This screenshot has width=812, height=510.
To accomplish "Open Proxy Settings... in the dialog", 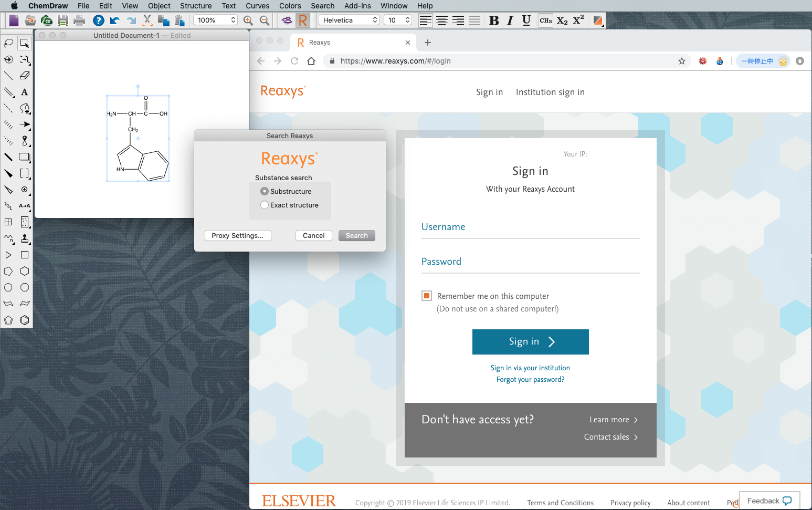I will pyautogui.click(x=238, y=235).
